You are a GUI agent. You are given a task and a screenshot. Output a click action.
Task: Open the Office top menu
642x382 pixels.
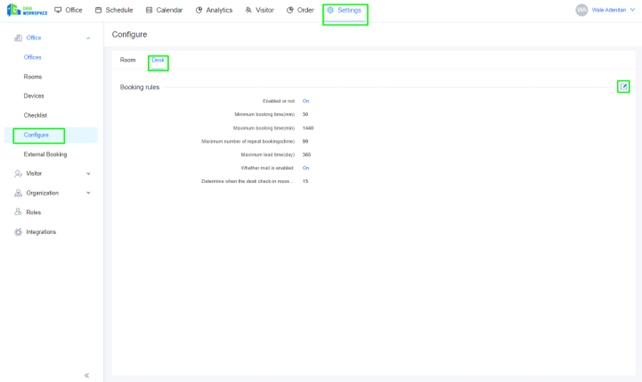68,10
